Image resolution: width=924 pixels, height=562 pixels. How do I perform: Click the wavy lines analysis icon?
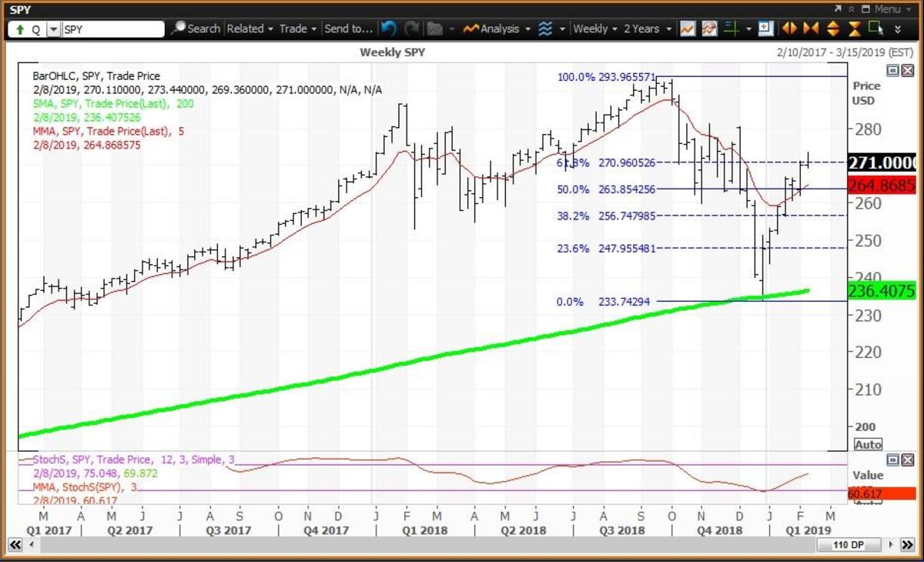[545, 28]
